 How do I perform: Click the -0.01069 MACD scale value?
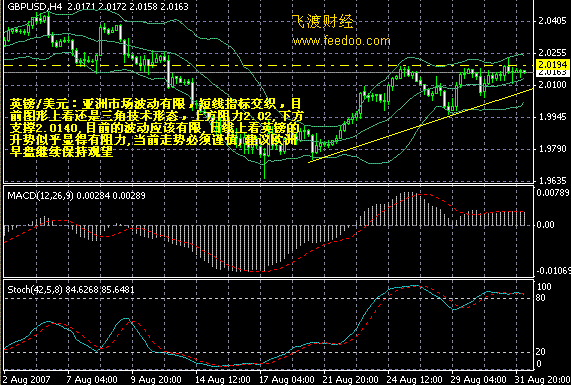553,271
